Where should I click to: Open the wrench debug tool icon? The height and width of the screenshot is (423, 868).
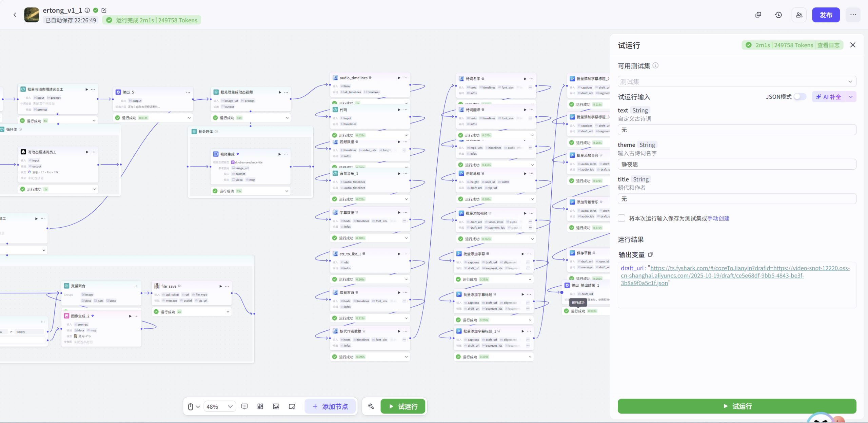(371, 406)
